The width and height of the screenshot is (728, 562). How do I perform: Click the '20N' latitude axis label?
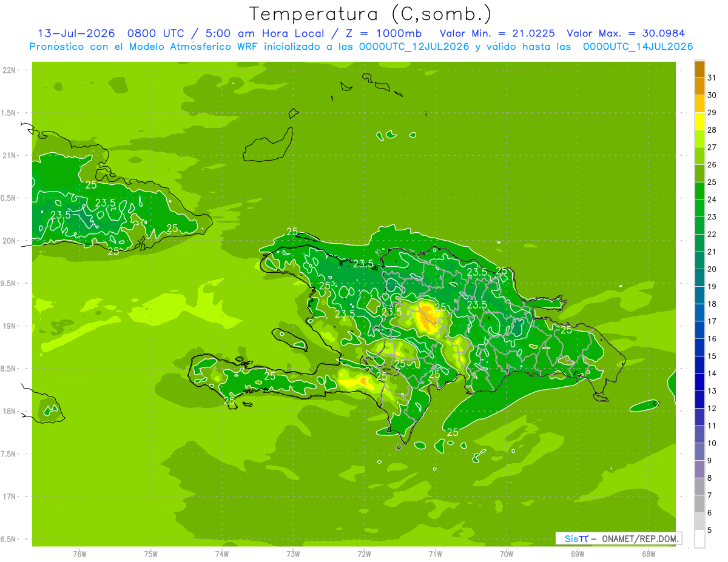coord(10,241)
